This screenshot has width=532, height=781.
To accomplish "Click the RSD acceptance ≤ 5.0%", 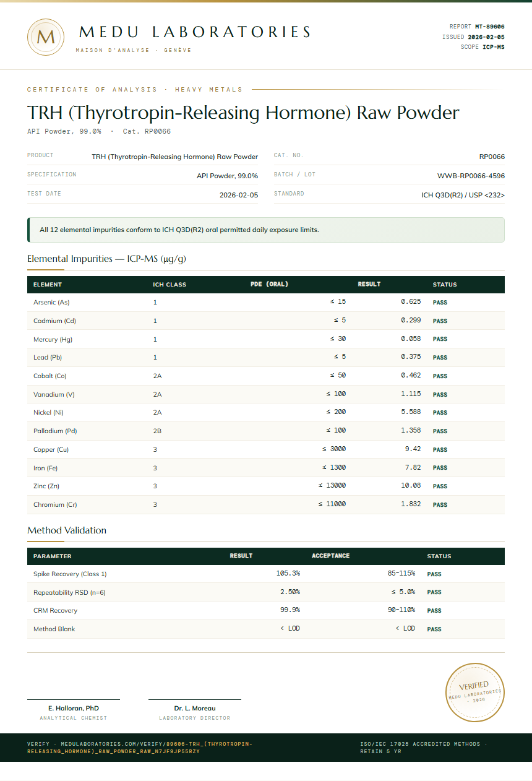I will (x=403, y=592).
